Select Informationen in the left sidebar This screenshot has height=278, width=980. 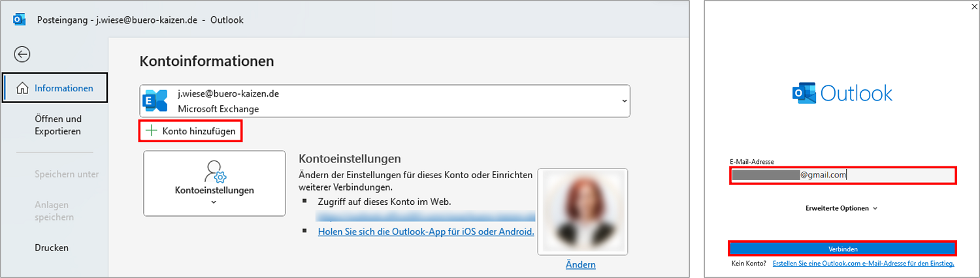(x=55, y=88)
